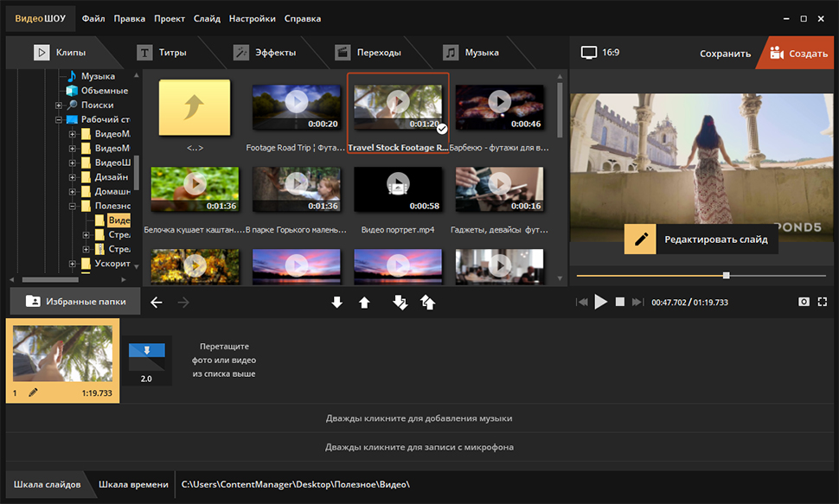Open the Настройки menu

pyautogui.click(x=252, y=19)
